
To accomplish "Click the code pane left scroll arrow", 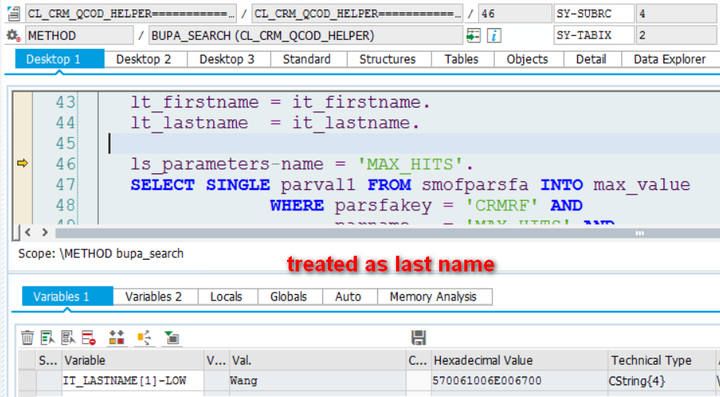I will [x=28, y=233].
